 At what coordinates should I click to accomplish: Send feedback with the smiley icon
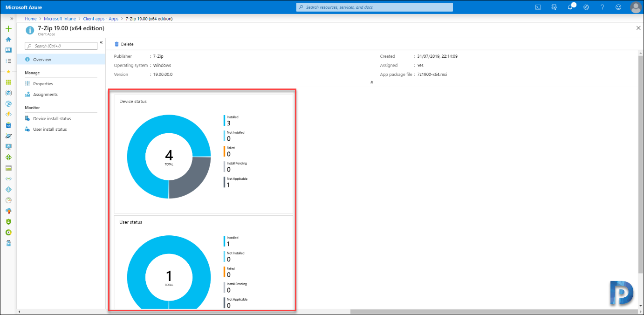618,7
